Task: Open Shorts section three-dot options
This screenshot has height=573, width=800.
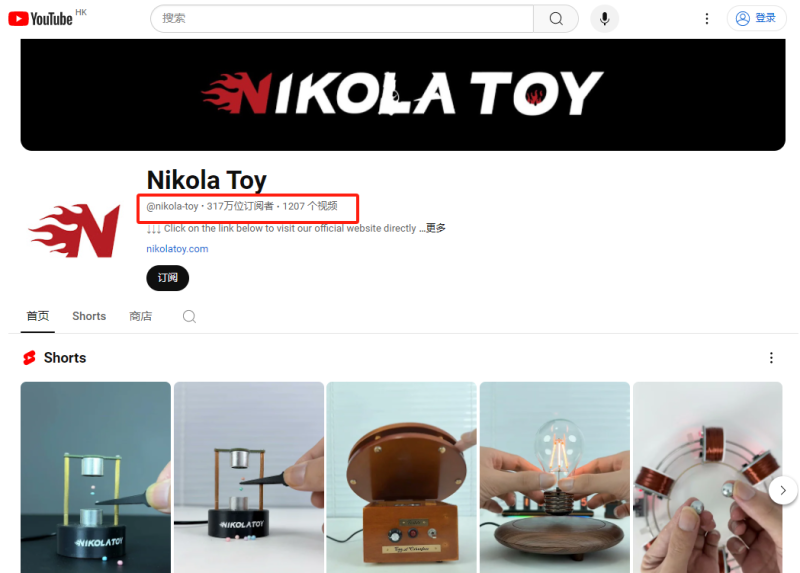Action: point(771,358)
